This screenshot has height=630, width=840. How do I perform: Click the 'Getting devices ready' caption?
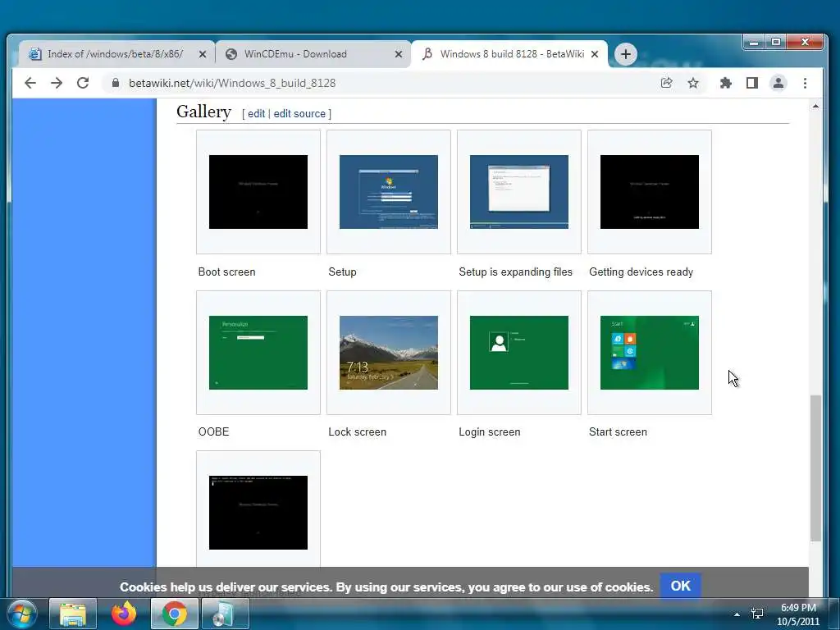click(641, 272)
